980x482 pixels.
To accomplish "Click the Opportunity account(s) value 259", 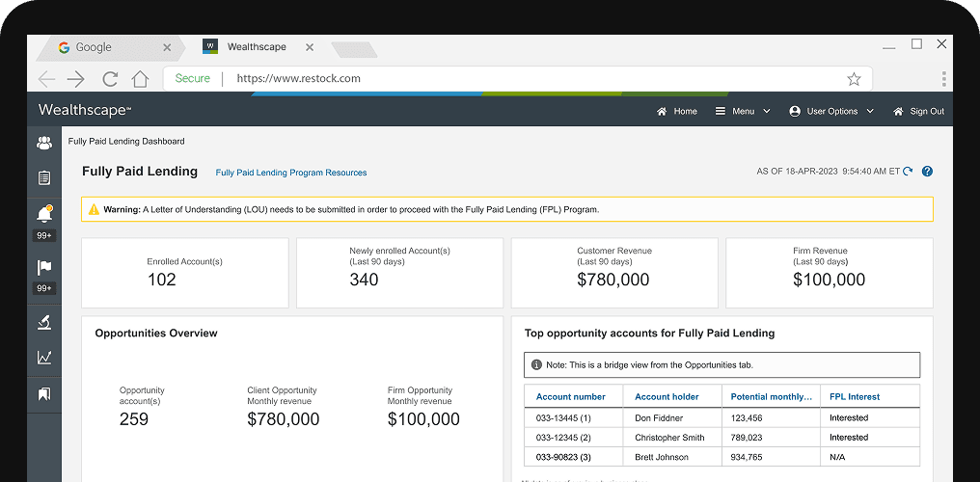I will click(x=134, y=419).
